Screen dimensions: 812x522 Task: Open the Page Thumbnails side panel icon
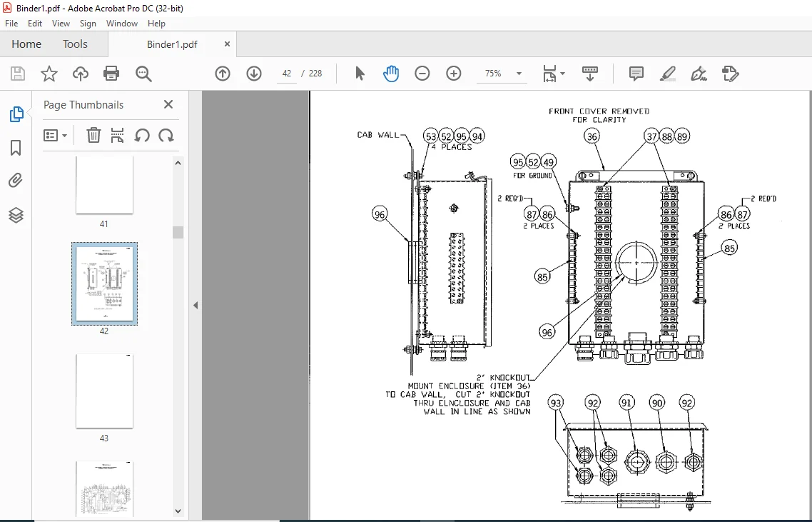[x=16, y=114]
